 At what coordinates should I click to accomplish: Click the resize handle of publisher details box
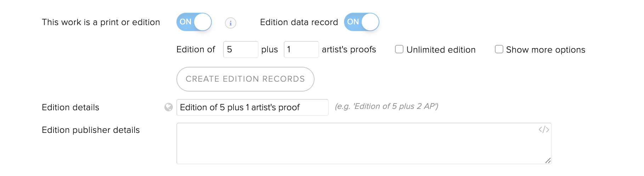pyautogui.click(x=548, y=160)
